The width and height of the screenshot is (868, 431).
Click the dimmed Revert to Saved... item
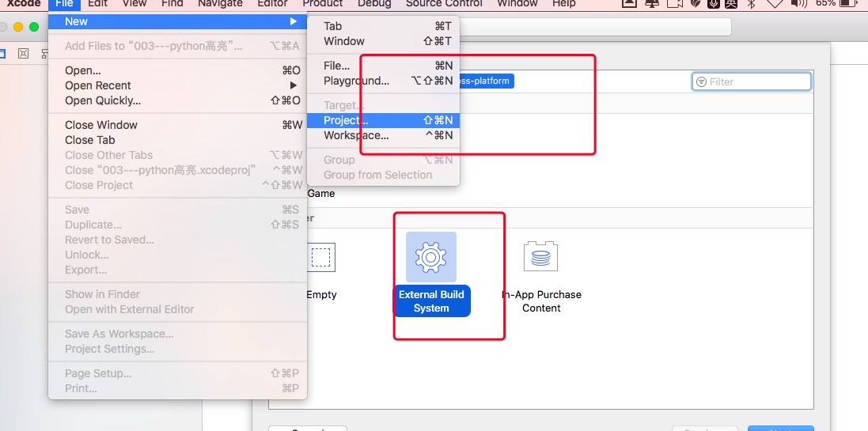pyautogui.click(x=177, y=240)
